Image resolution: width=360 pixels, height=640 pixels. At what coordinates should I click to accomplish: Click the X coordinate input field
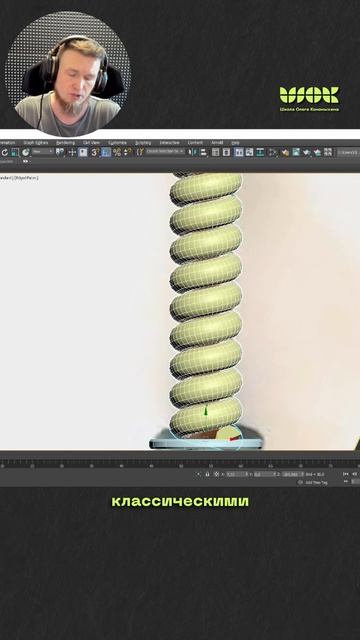pos(237,474)
